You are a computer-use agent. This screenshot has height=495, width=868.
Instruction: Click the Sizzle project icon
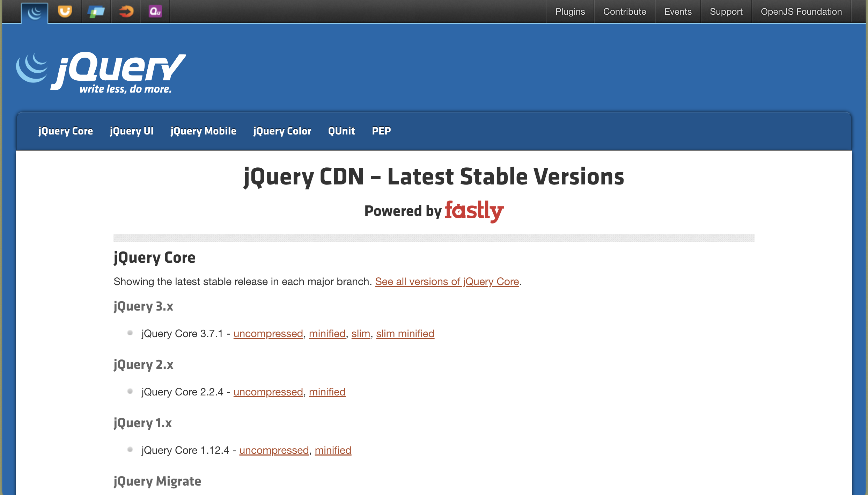point(126,12)
